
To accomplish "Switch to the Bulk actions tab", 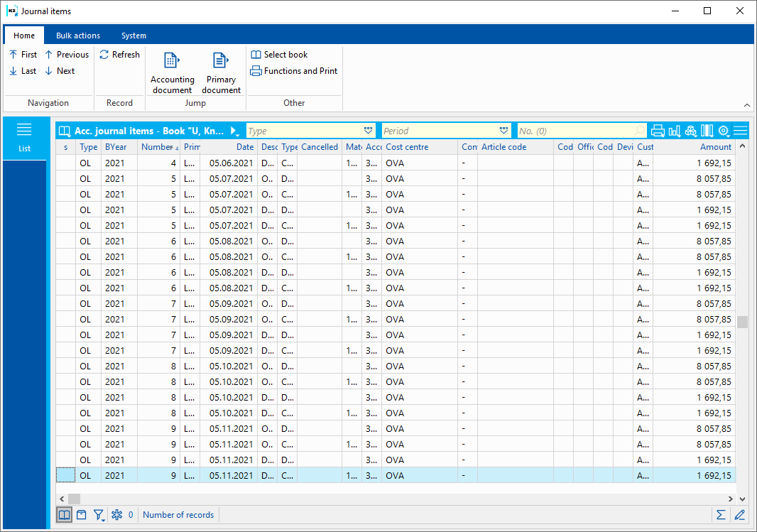I will coord(78,36).
